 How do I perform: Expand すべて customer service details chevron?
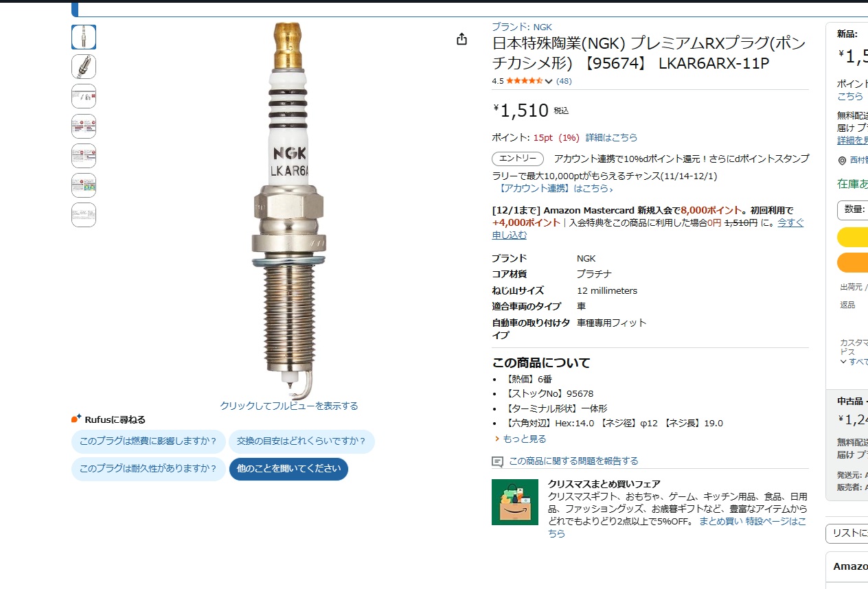point(843,361)
